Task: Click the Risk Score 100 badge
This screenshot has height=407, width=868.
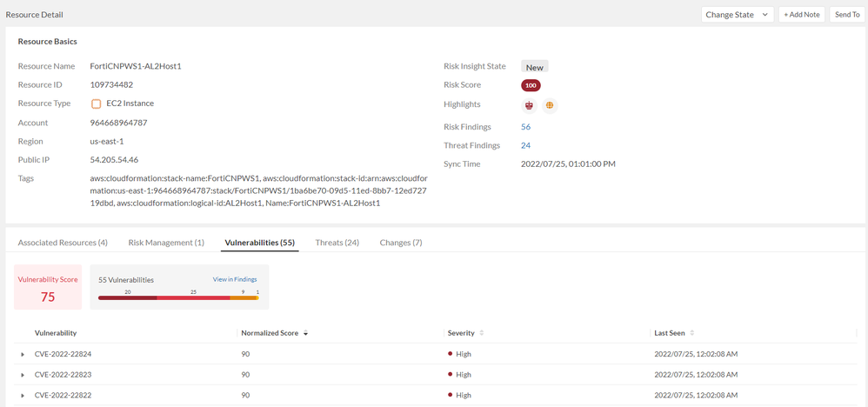Action: click(x=531, y=85)
